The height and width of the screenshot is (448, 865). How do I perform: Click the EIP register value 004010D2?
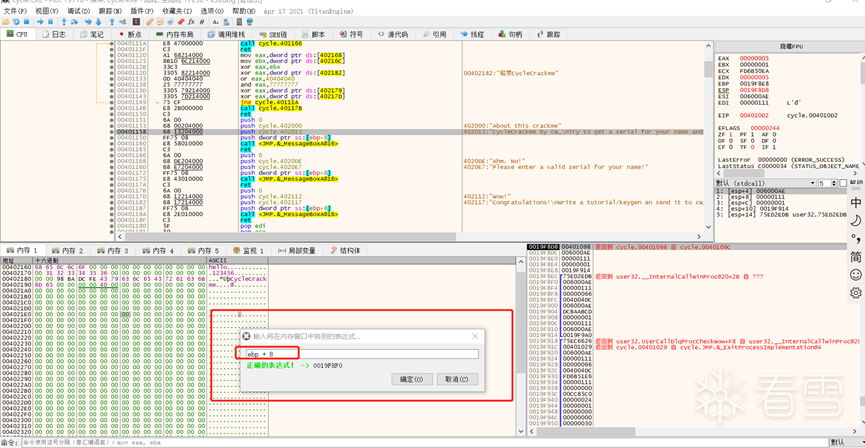(x=754, y=115)
